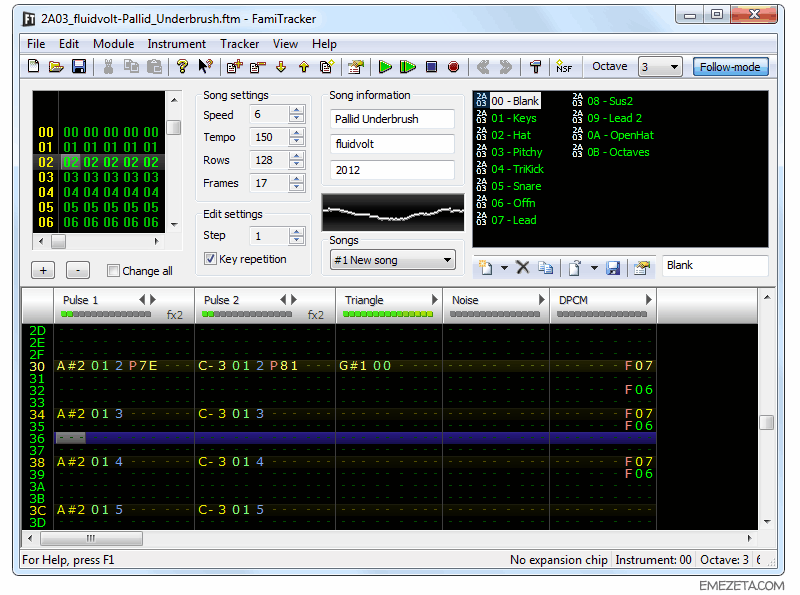
Task: Click the instrument name field 'Blank'
Action: [x=715, y=265]
